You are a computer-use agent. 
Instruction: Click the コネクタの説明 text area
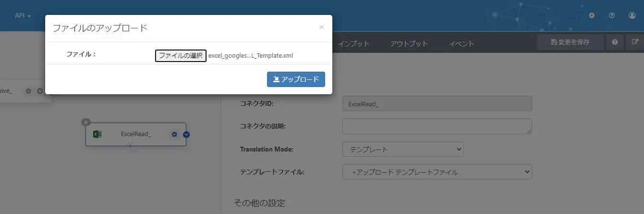pyautogui.click(x=437, y=126)
